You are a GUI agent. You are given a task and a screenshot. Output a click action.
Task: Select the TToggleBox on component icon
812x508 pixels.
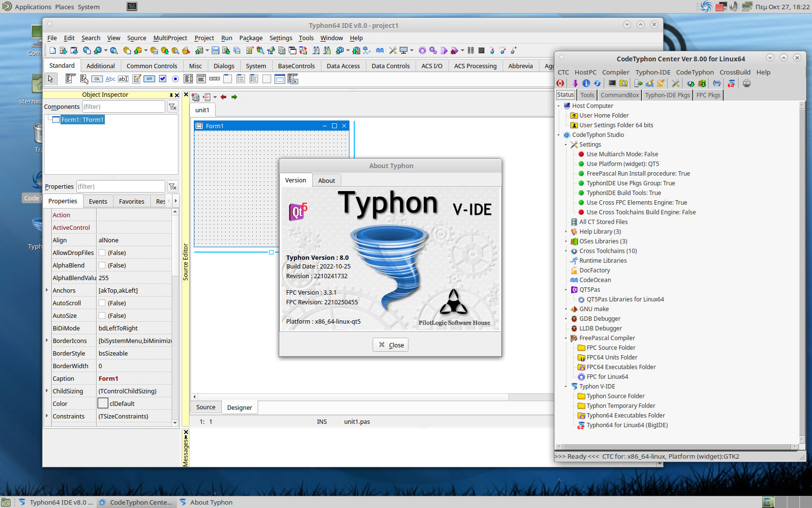tap(149, 79)
